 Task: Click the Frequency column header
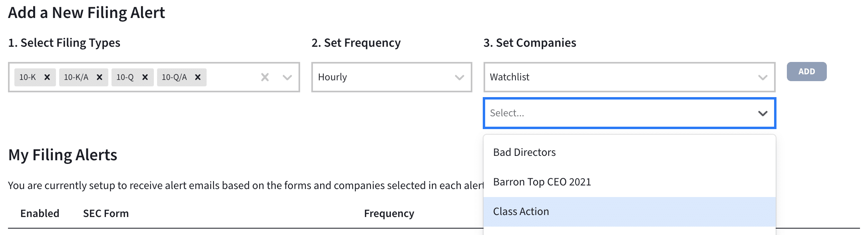[389, 213]
